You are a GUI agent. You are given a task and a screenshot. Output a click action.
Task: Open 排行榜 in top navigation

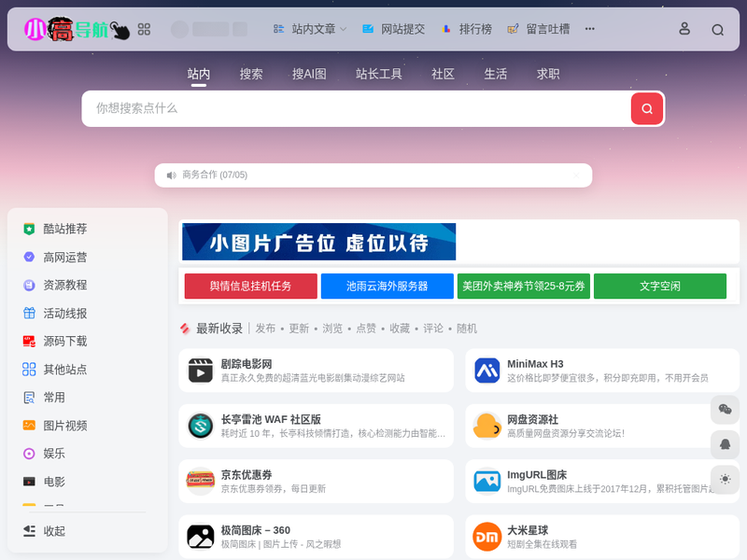tap(466, 29)
